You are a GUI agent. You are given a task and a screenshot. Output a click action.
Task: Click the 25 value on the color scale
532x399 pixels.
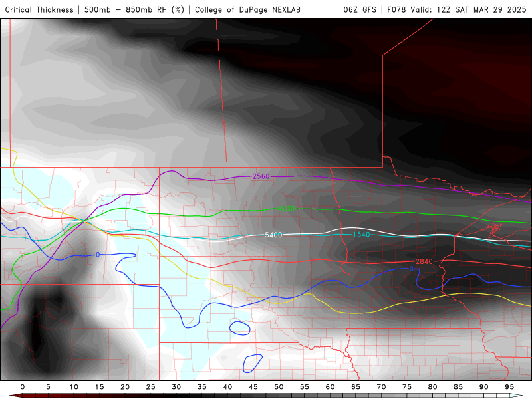click(x=151, y=387)
